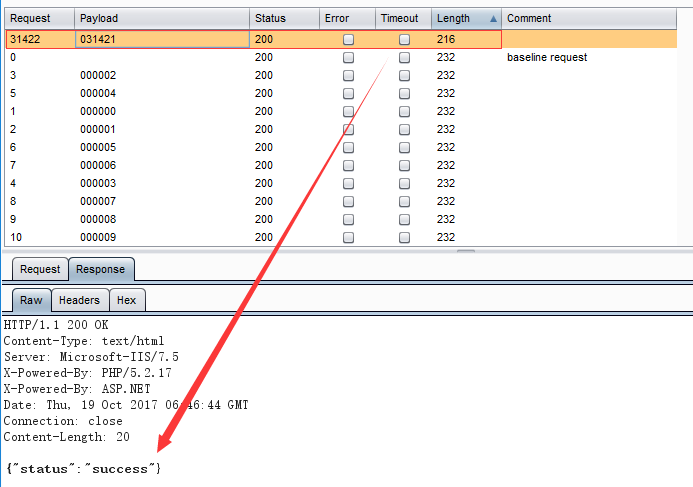Image resolution: width=693 pixels, height=487 pixels.
Task: Select row with payload 000004
Action: coord(341,94)
